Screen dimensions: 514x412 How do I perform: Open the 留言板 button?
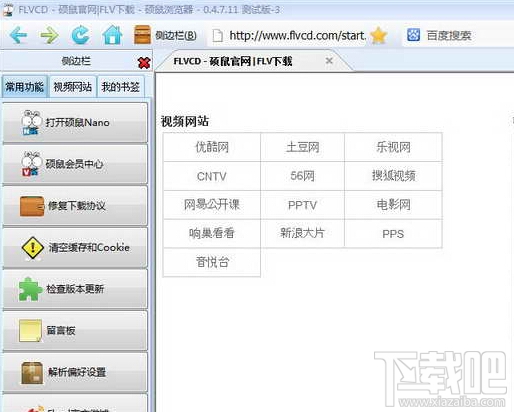pyautogui.click(x=75, y=331)
